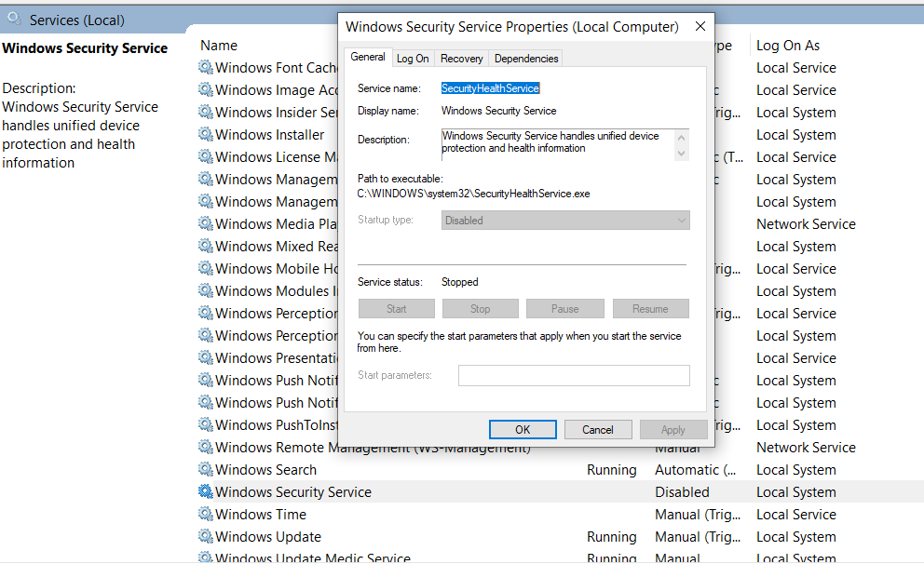
Task: Sort services by the Name column header
Action: 219,46
